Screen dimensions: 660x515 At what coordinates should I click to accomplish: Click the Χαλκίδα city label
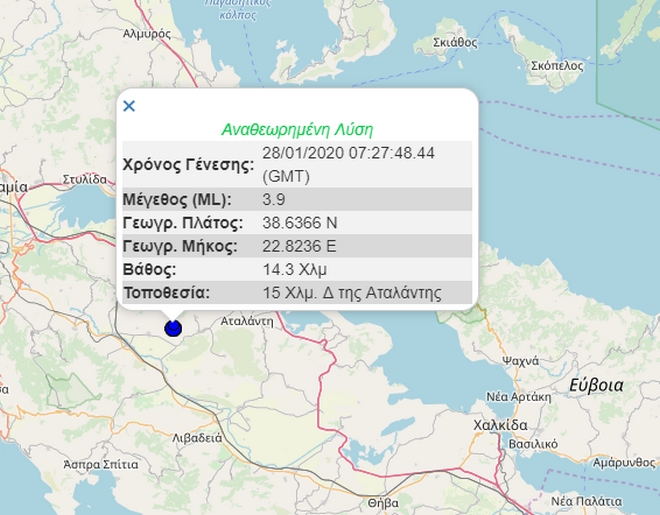[499, 426]
